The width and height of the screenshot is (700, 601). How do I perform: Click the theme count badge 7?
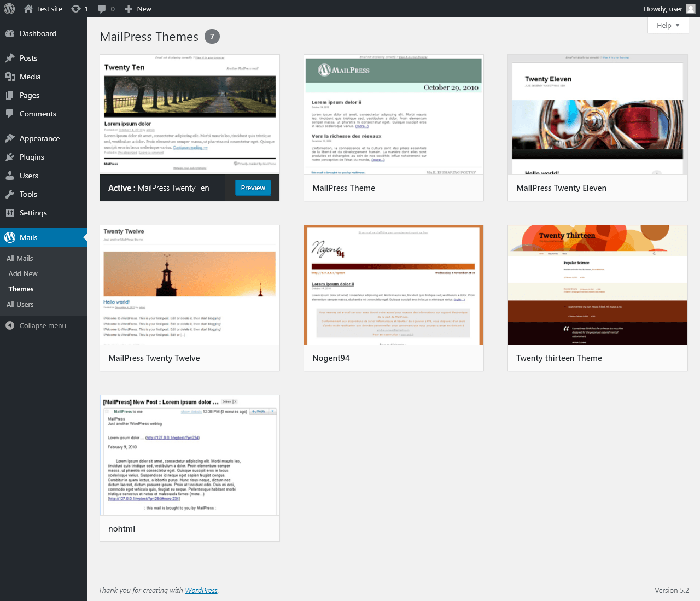pos(212,37)
